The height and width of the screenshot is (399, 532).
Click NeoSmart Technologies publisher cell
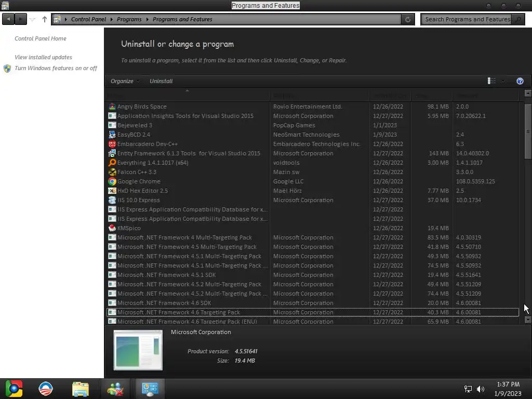pos(306,135)
